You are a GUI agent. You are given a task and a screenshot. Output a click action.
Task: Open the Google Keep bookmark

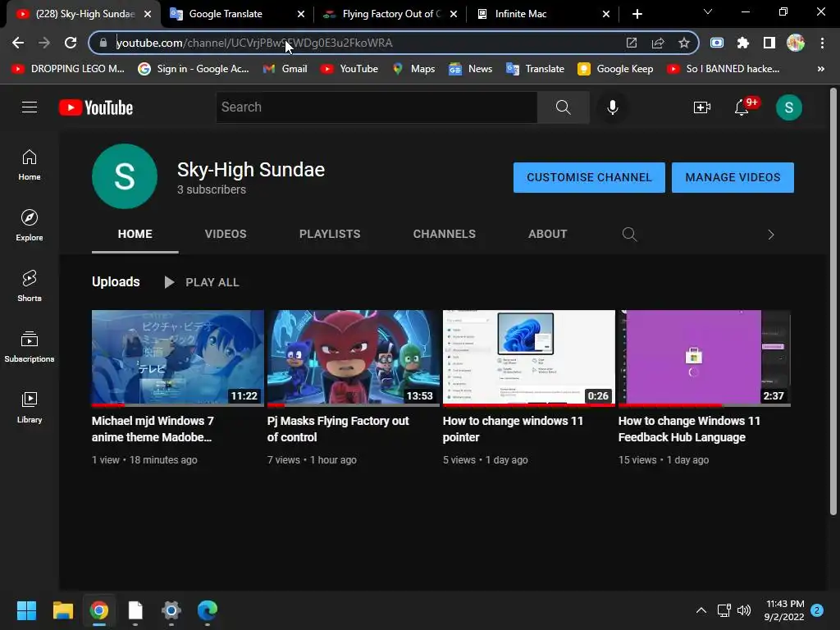click(615, 69)
